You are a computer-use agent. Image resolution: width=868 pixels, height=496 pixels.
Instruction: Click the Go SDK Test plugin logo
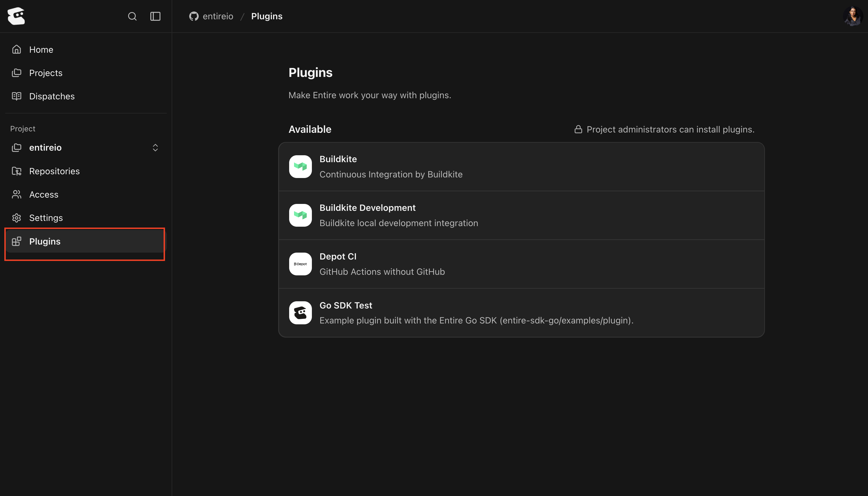point(300,313)
